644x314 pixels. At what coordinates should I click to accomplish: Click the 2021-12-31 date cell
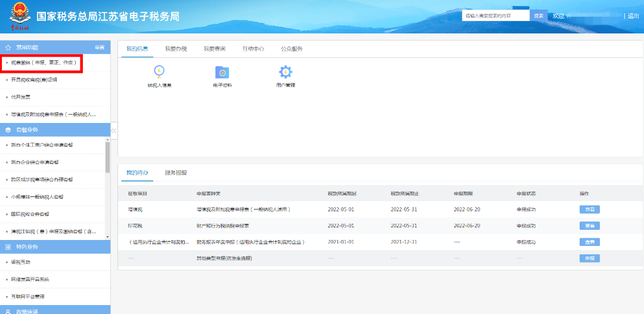tap(404, 242)
